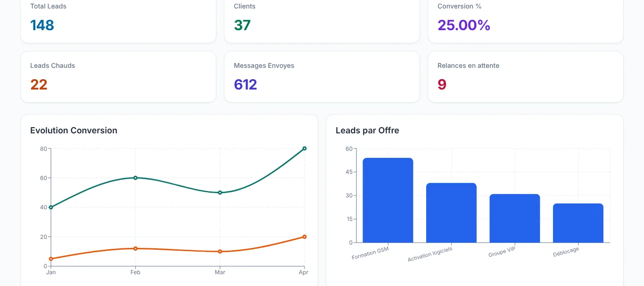Click the Déblocage axis label

click(x=566, y=253)
